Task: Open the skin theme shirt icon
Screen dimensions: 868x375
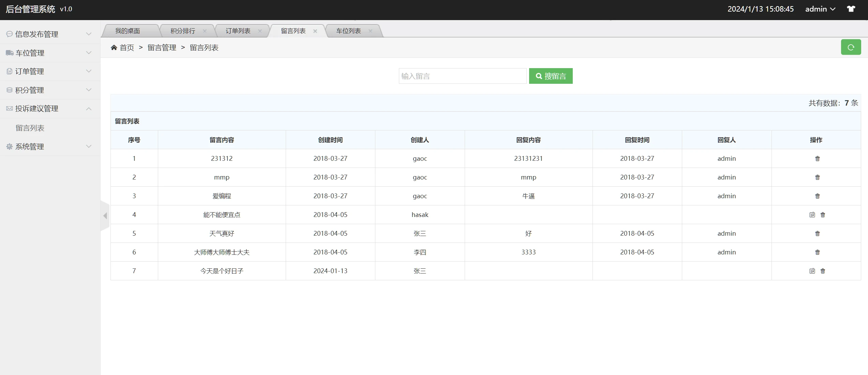Action: point(851,9)
